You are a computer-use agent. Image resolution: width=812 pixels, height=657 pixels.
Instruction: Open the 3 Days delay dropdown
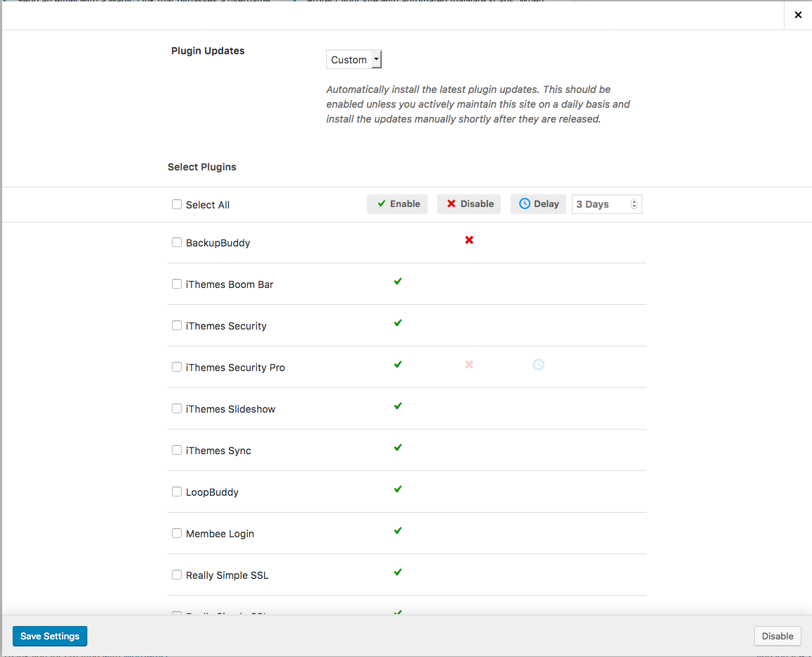coord(607,204)
